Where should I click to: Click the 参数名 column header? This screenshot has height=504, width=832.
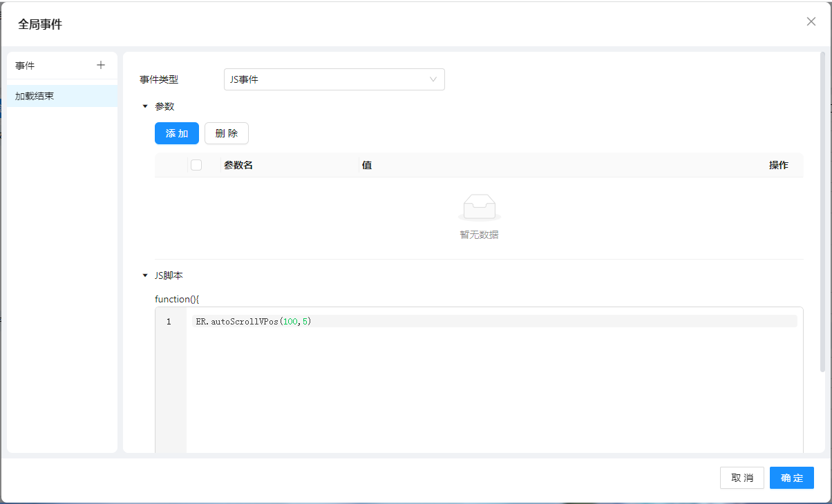(x=238, y=165)
